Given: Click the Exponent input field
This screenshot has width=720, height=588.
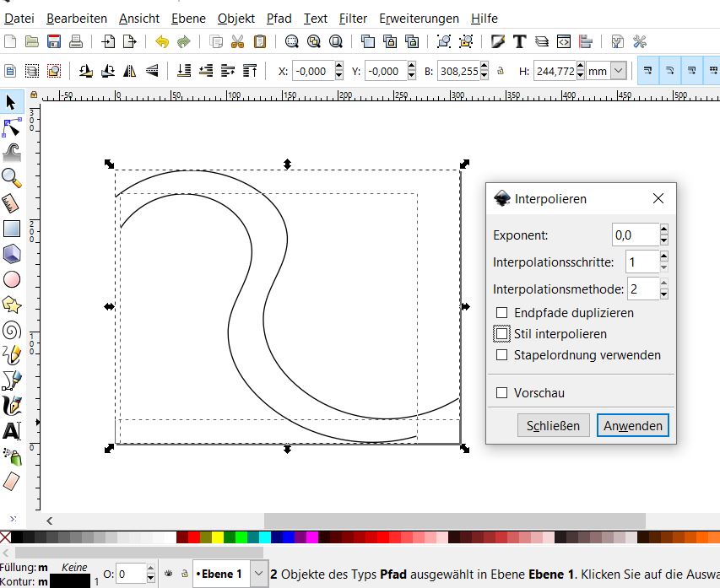Looking at the screenshot, I should (635, 235).
